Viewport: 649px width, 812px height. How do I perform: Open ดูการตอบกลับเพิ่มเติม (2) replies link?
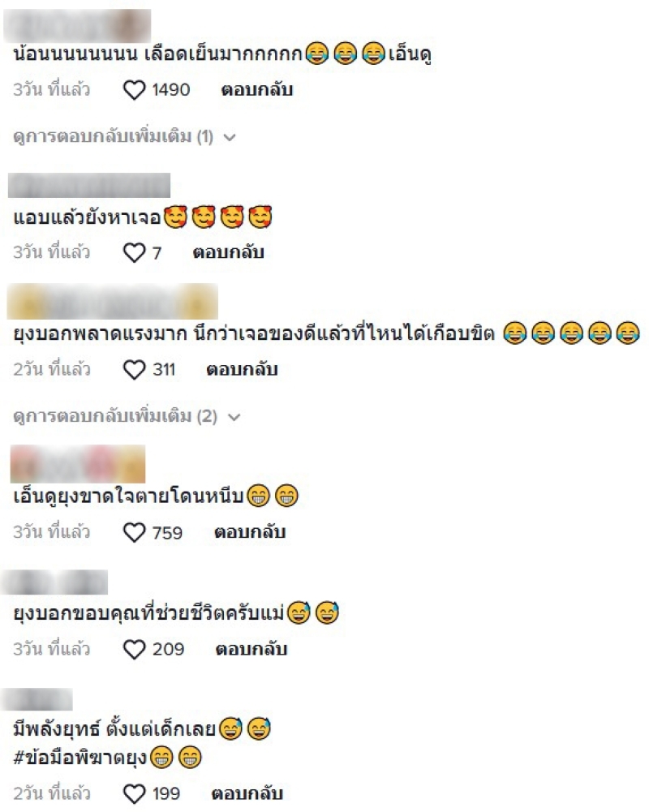[x=115, y=416]
